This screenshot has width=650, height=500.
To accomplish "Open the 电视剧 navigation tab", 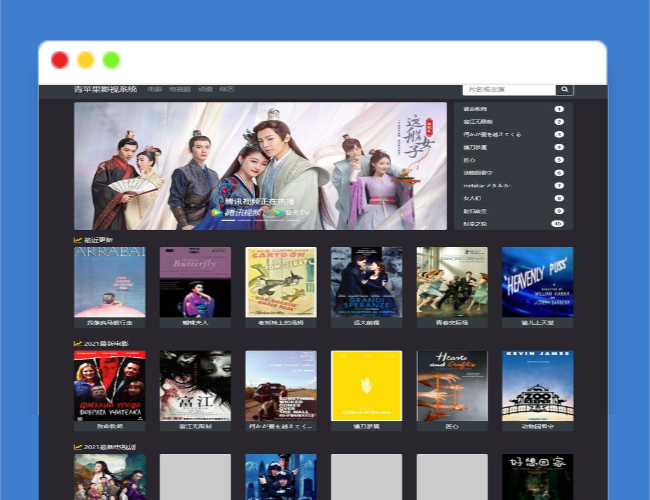I will (x=179, y=90).
